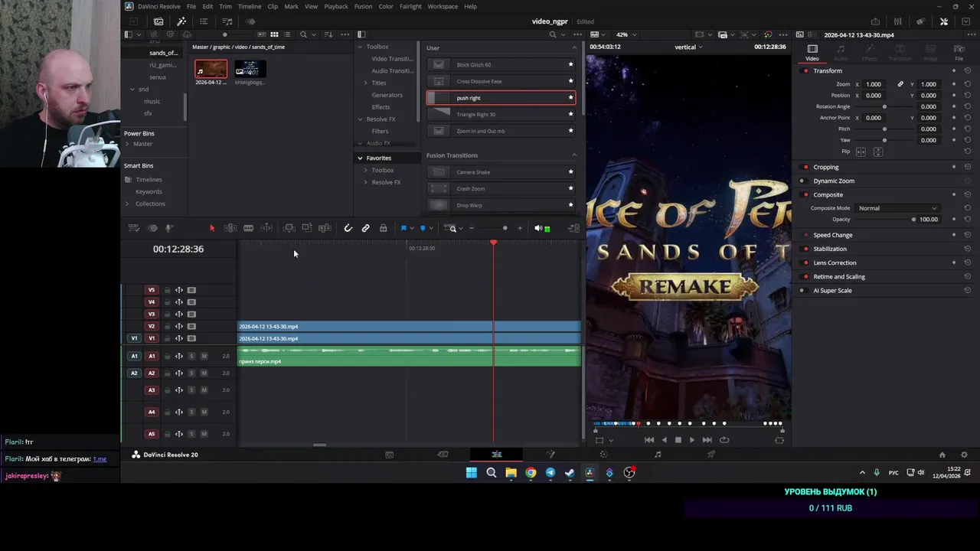980x551 pixels.
Task: Click the Replace Clip toolbar icon
Action: click(325, 228)
